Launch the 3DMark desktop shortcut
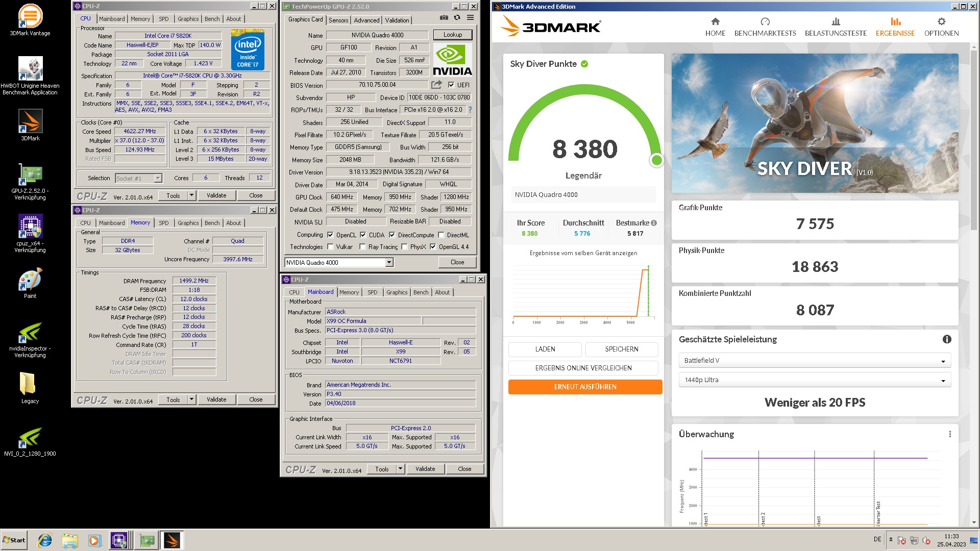This screenshot has width=980, height=551. (x=30, y=125)
